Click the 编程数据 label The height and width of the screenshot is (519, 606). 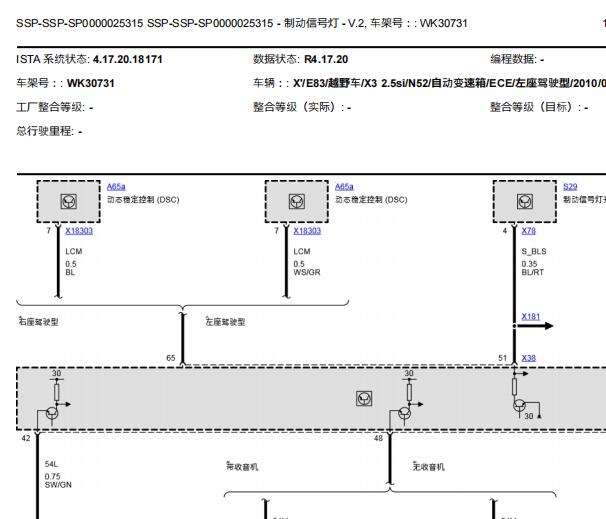click(514, 60)
